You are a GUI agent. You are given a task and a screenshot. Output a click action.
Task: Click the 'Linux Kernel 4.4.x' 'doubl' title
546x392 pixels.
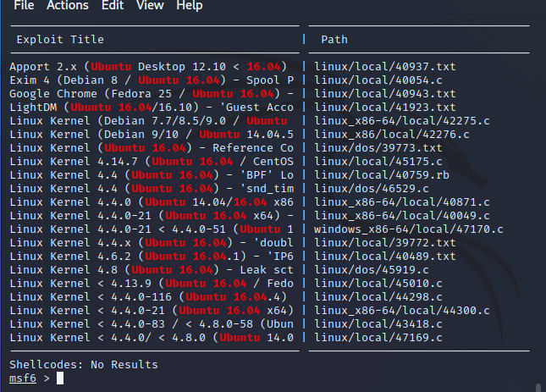(x=152, y=243)
